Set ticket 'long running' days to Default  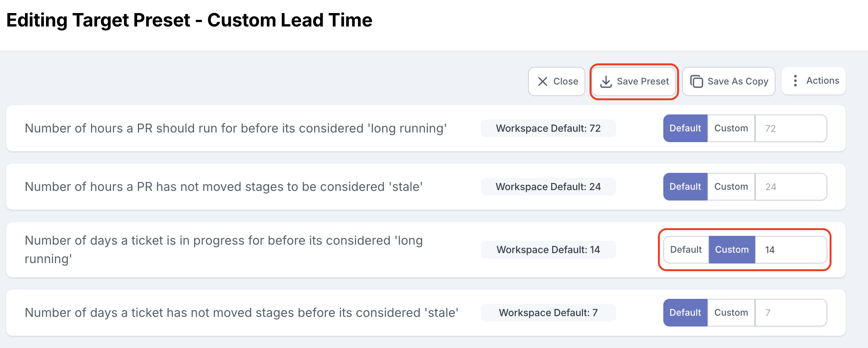pos(686,250)
